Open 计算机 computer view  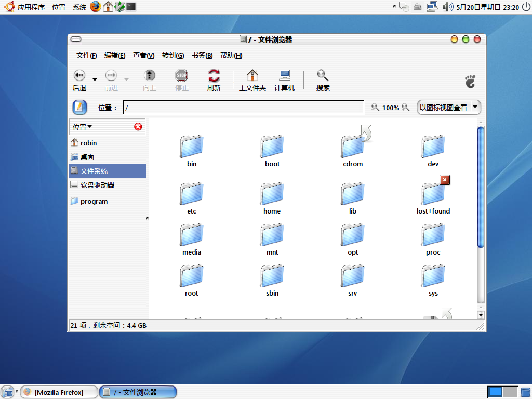point(284,81)
